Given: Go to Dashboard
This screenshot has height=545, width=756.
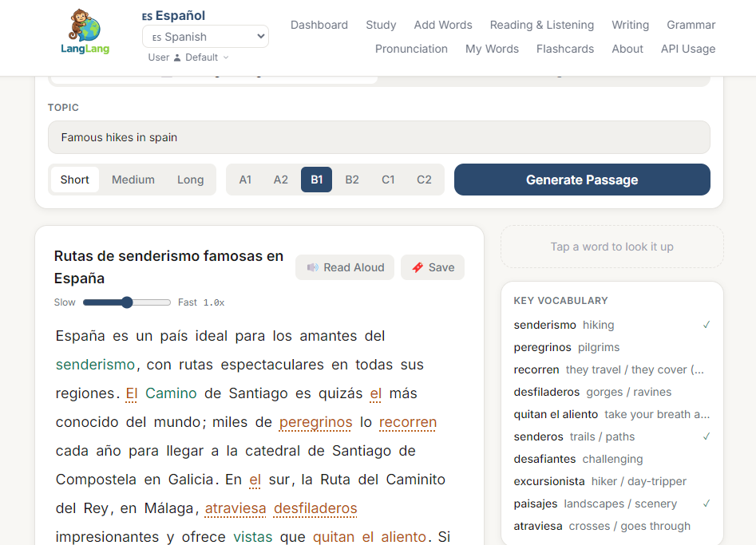Looking at the screenshot, I should 319,25.
